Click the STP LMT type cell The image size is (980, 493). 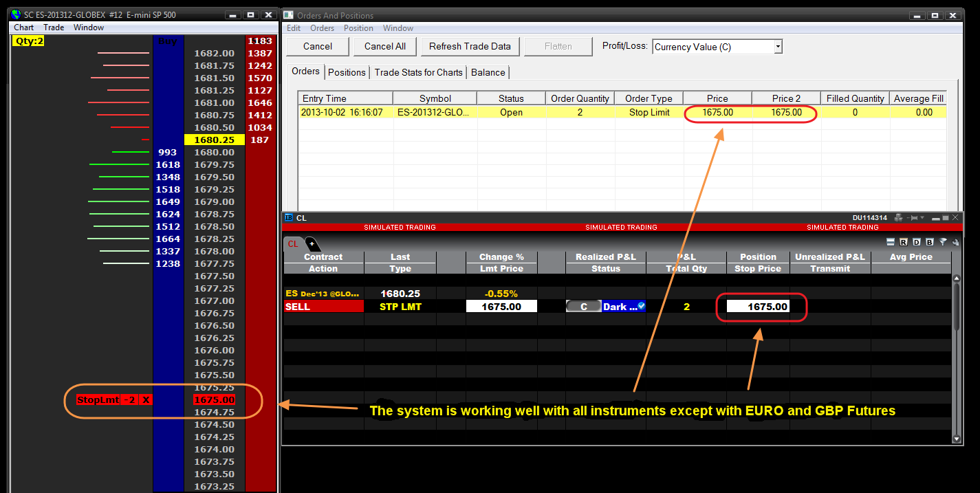(x=400, y=307)
